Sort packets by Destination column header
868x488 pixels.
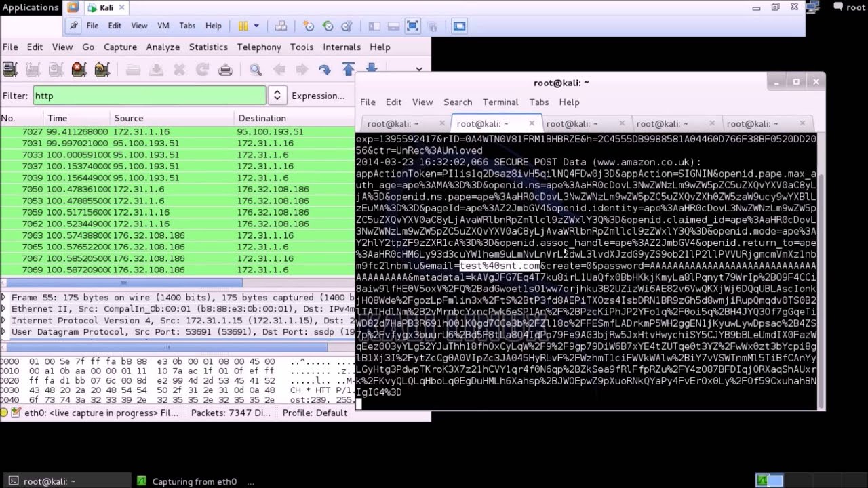295,118
